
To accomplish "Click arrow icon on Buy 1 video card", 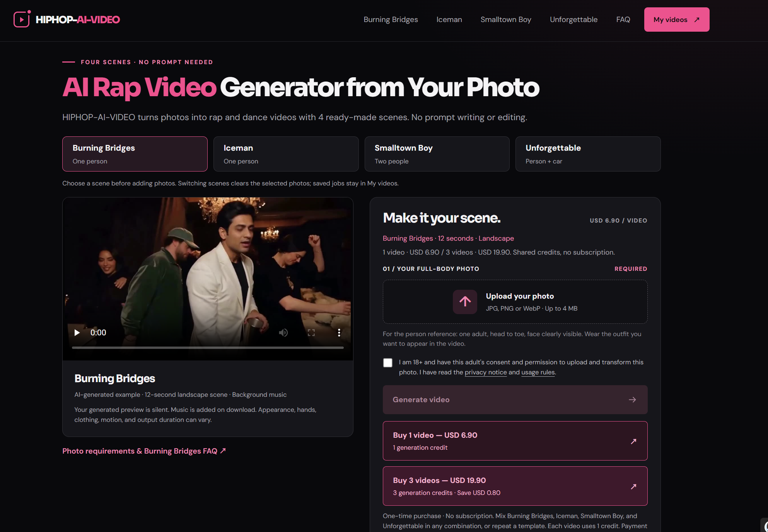I will coord(633,441).
